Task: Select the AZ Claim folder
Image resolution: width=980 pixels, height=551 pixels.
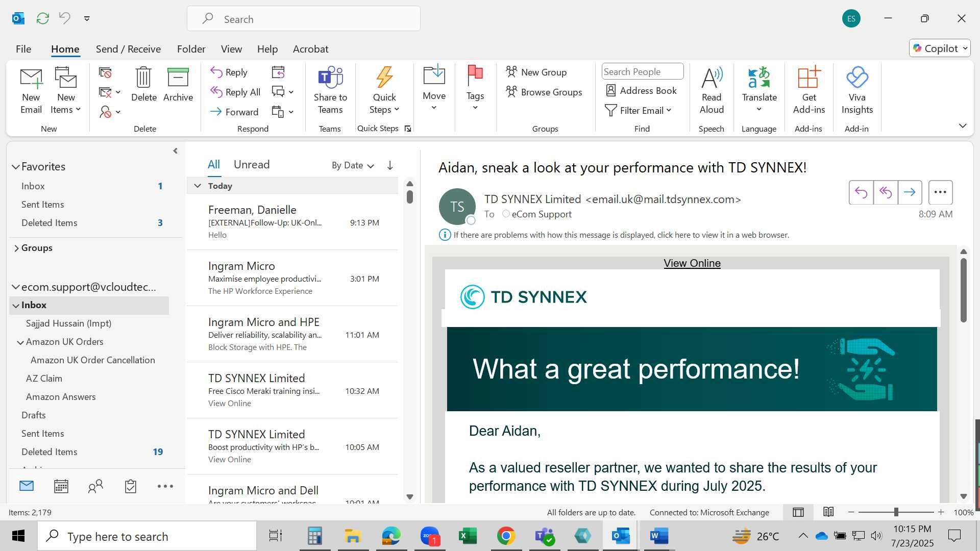Action: [x=44, y=379]
